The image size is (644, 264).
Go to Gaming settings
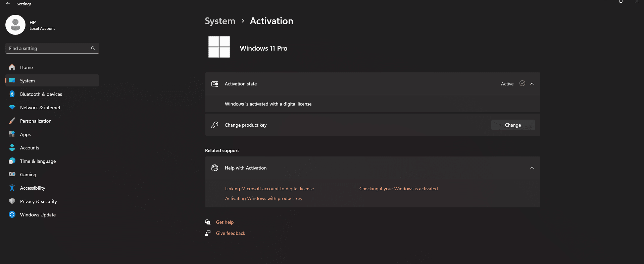tap(52, 175)
